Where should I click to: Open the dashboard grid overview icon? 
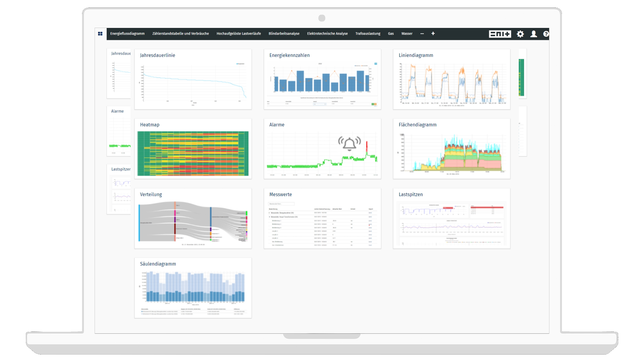(100, 34)
